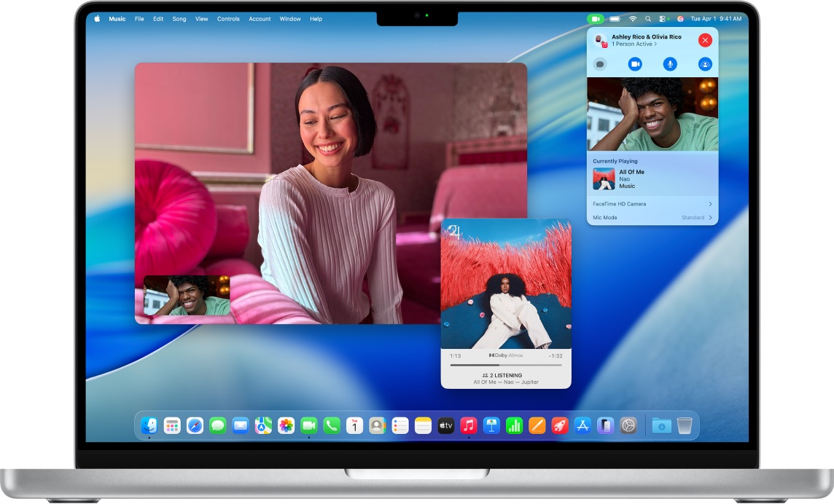This screenshot has height=504, width=834.
Task: Launch Numbers from the Dock
Action: click(x=515, y=425)
